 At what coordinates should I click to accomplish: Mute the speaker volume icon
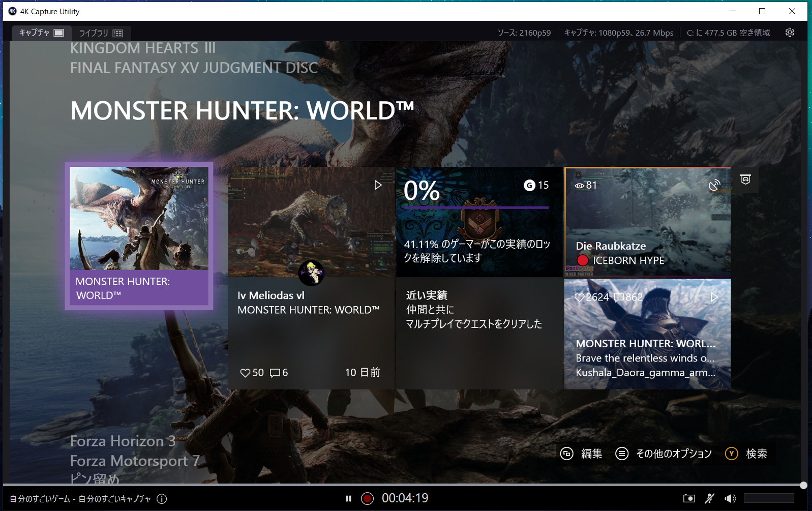(730, 498)
